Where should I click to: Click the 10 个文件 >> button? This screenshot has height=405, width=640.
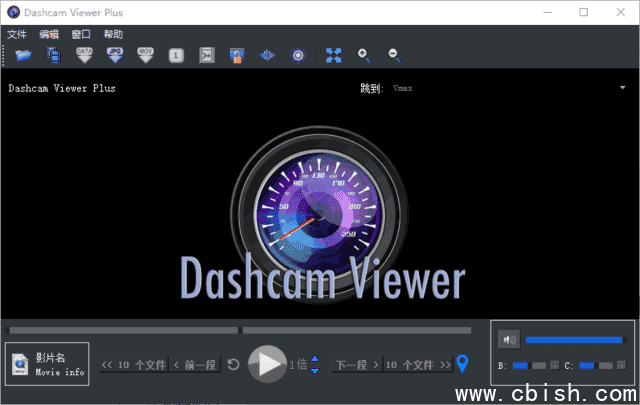click(x=418, y=365)
